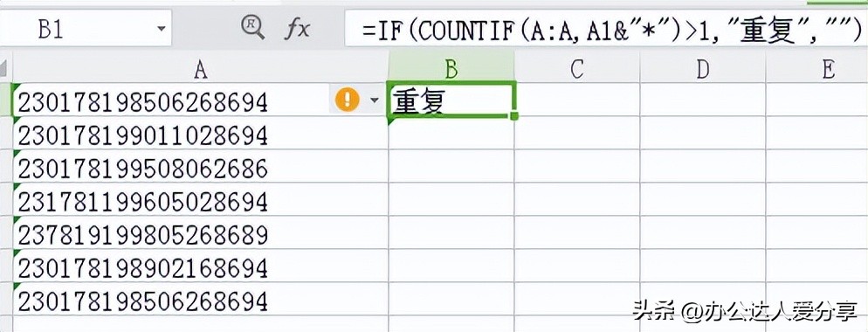868x332 pixels.
Task: Expand the error warning dropdown arrow
Action: point(375,100)
